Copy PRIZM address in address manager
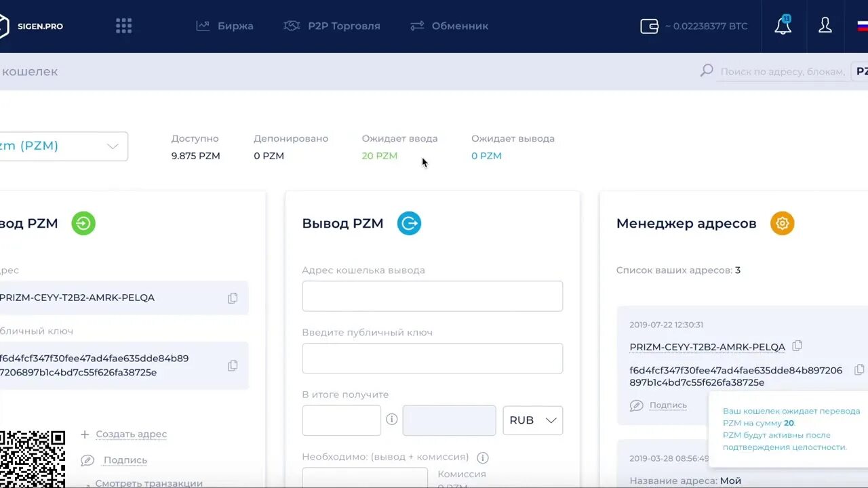 point(797,346)
